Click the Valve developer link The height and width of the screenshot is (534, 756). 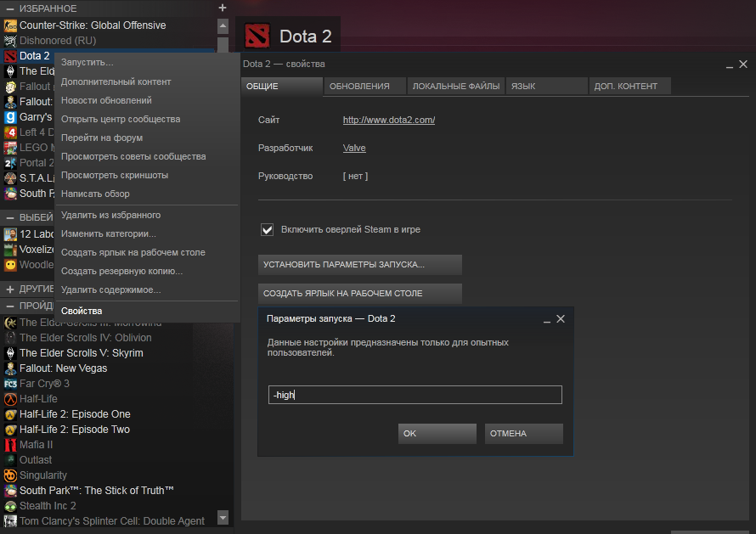(x=354, y=148)
